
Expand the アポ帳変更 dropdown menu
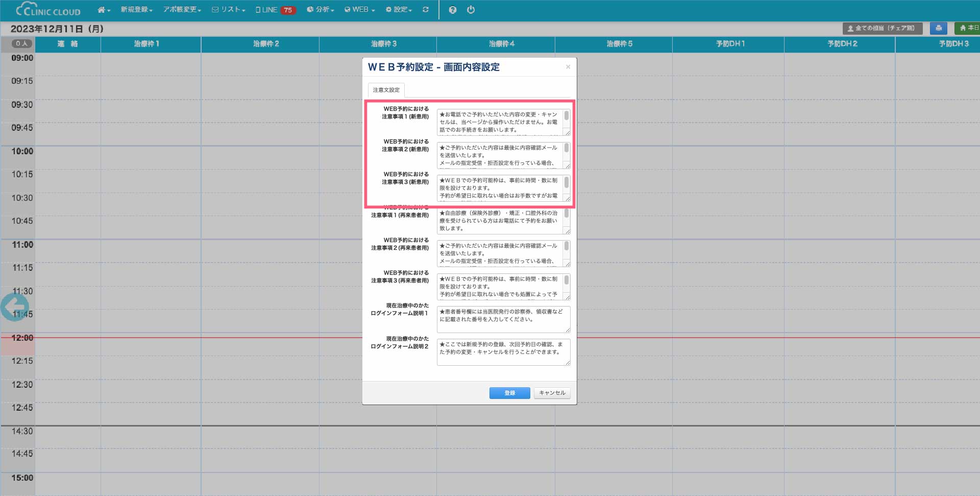[182, 10]
